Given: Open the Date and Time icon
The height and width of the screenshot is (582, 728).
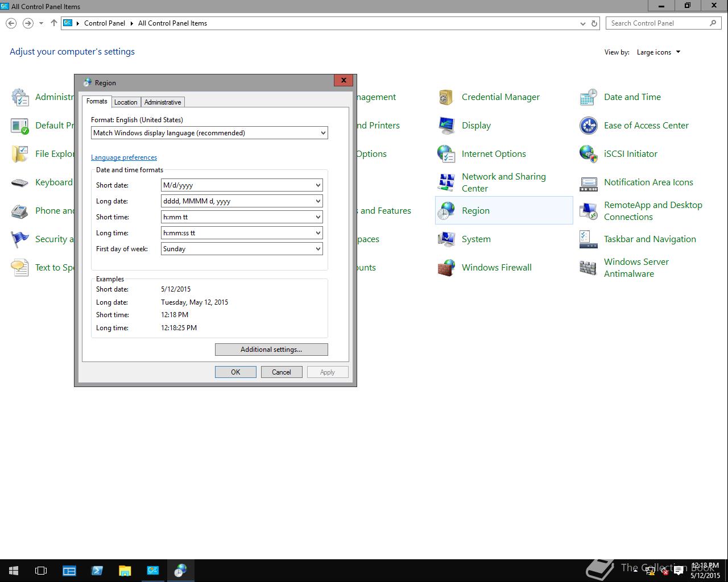Looking at the screenshot, I should [x=588, y=97].
